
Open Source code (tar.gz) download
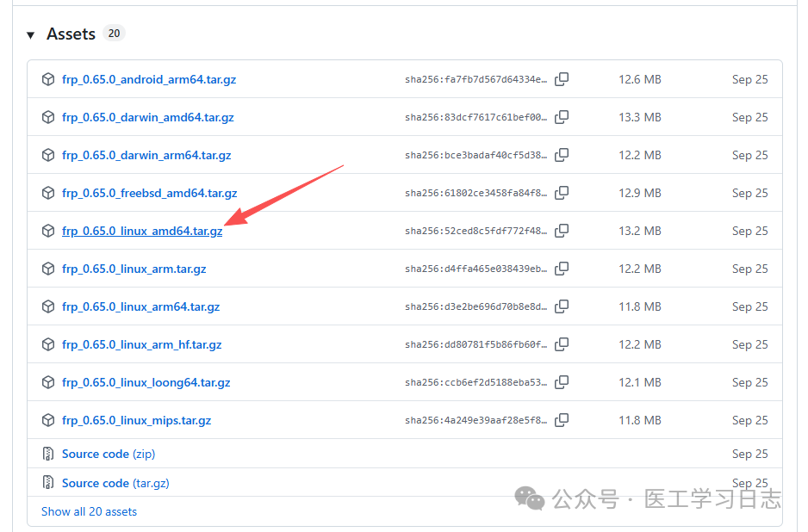point(115,483)
